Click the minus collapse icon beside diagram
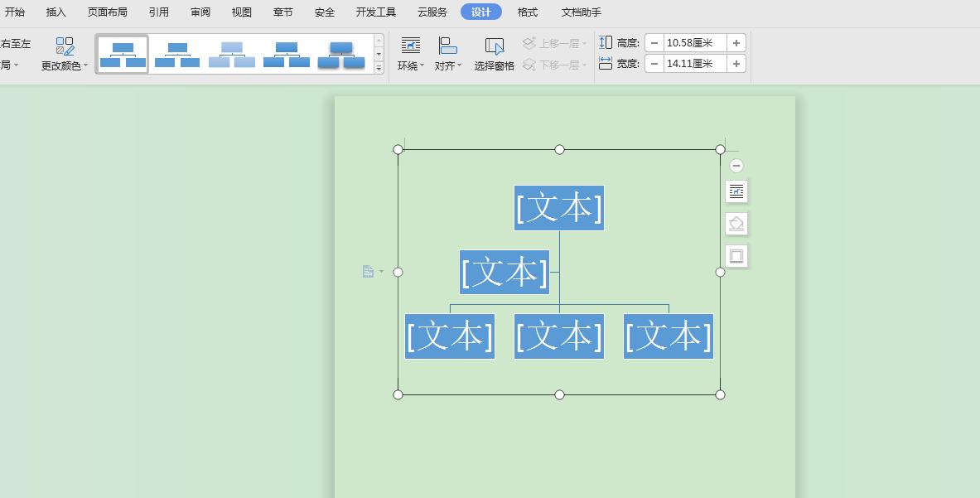The image size is (980, 498). 736,166
